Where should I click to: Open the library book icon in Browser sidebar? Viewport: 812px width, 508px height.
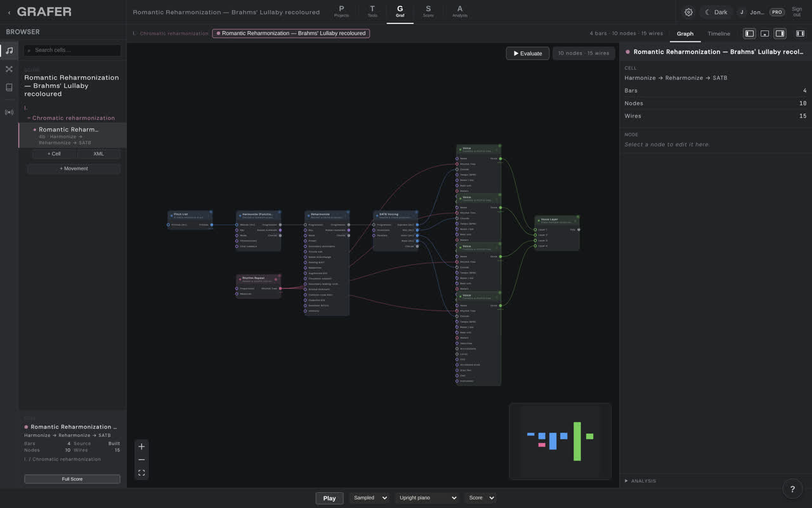tap(9, 87)
